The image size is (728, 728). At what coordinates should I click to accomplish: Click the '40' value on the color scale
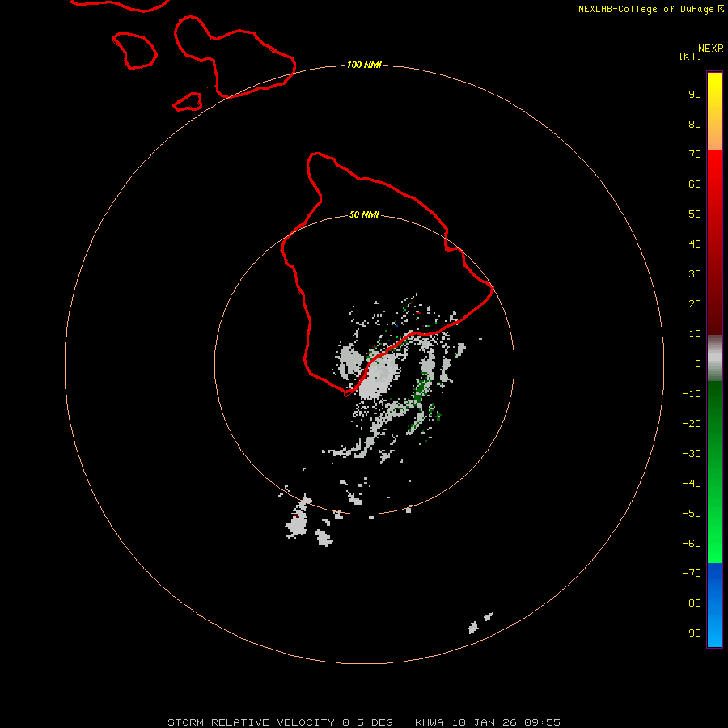click(x=695, y=243)
